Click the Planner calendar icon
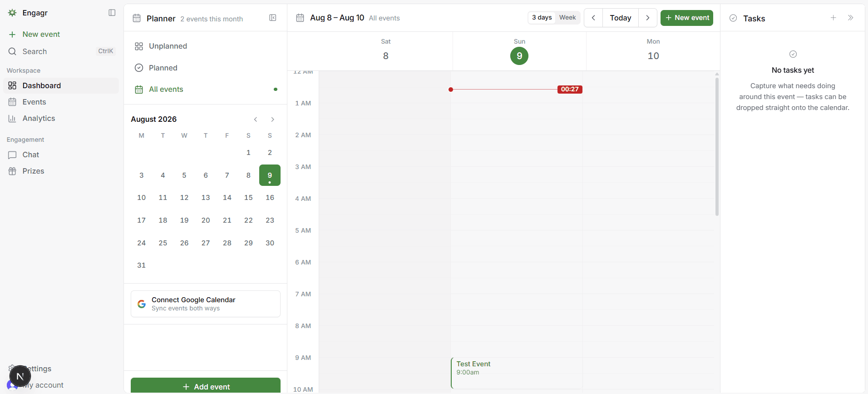 [137, 18]
